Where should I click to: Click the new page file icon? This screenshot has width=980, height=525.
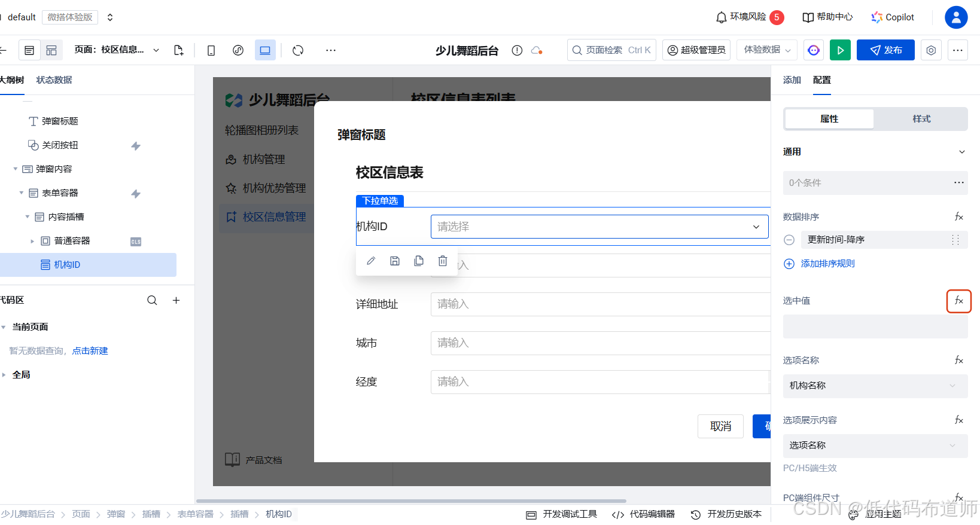pyautogui.click(x=178, y=50)
